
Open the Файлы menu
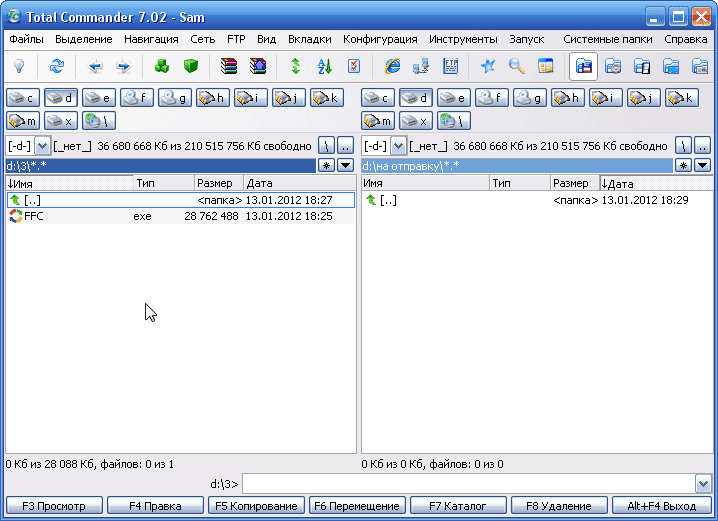point(27,39)
